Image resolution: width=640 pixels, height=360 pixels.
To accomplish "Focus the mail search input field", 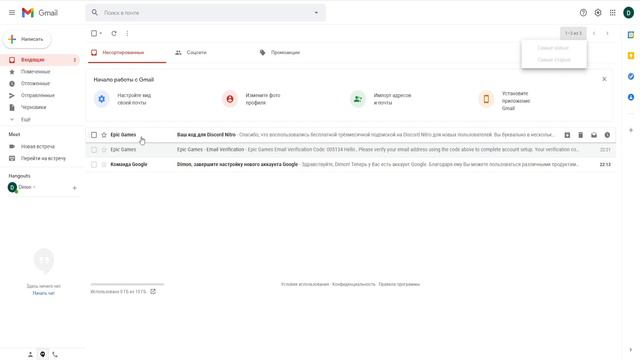I will coord(206,13).
